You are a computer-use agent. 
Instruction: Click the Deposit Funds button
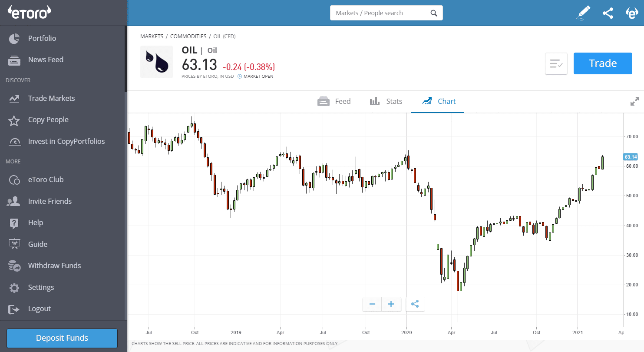pos(62,338)
